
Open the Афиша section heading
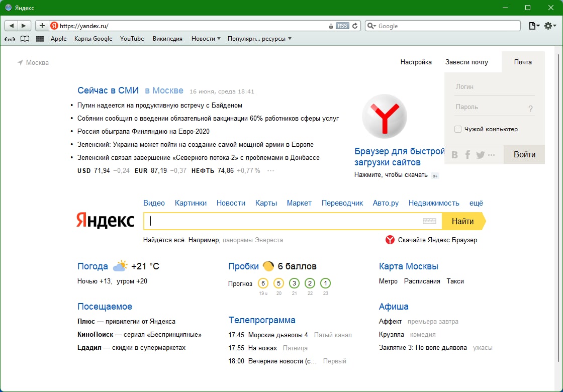coord(394,307)
